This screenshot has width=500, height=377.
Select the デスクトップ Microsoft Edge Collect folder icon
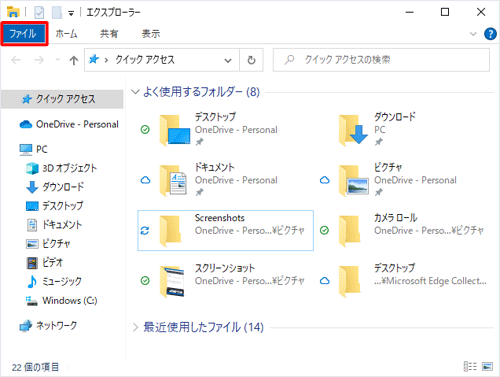click(x=350, y=281)
